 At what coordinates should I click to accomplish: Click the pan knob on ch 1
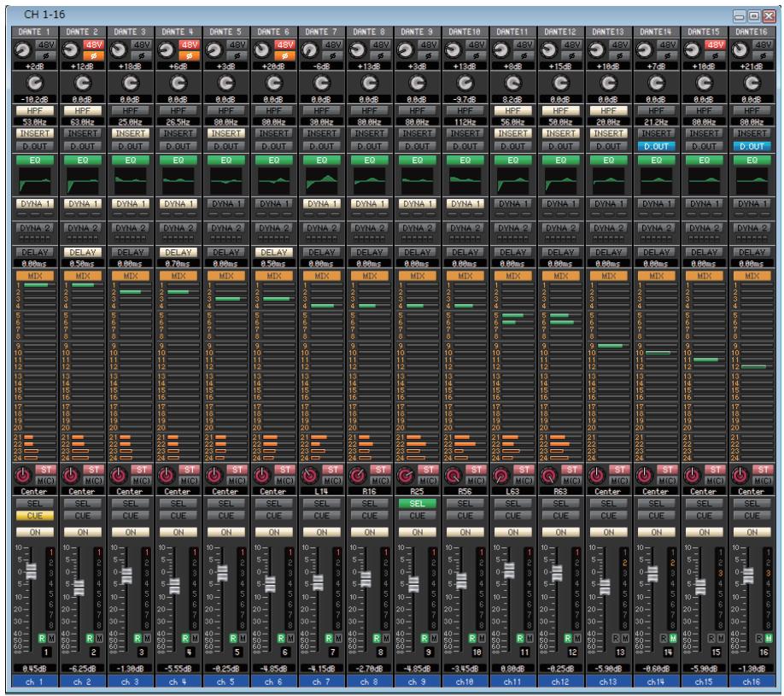click(x=23, y=476)
